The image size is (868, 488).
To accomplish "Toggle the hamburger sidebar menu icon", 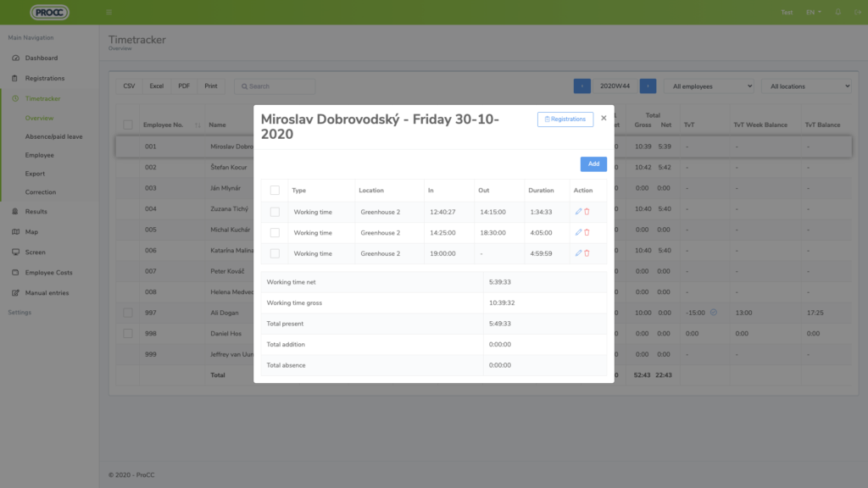I will click(x=109, y=13).
